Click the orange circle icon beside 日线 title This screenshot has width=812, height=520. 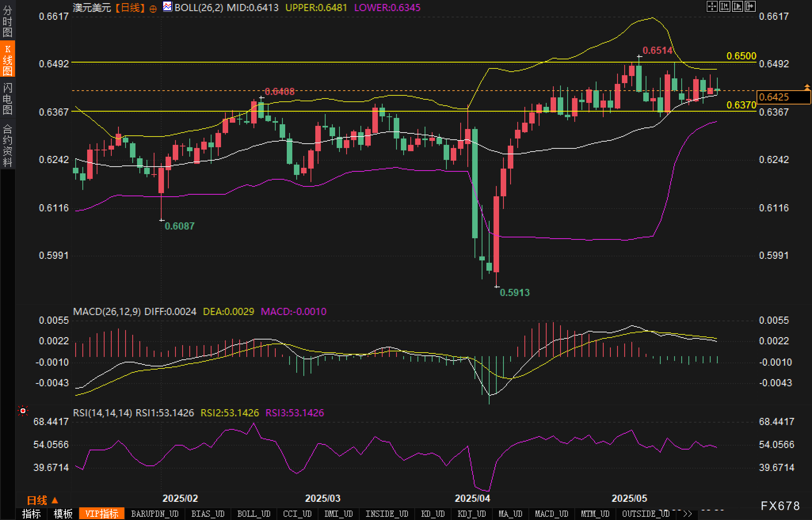153,9
